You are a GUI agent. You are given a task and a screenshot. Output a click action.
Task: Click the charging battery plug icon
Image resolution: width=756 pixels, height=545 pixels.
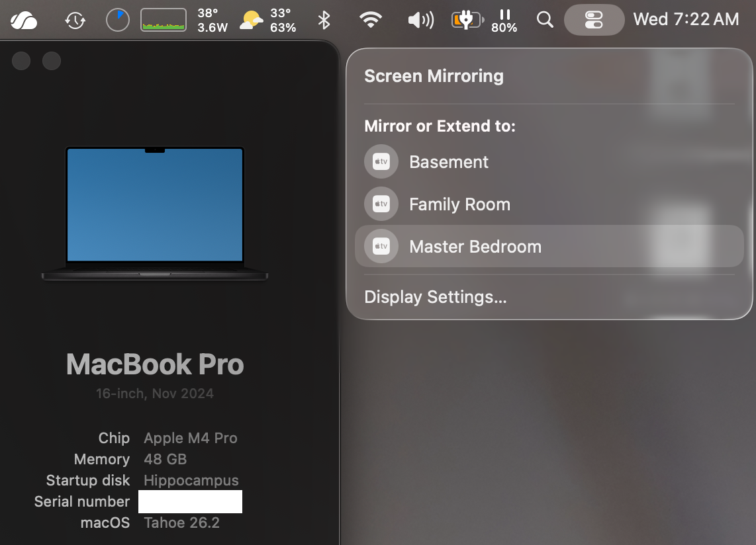[x=467, y=21]
